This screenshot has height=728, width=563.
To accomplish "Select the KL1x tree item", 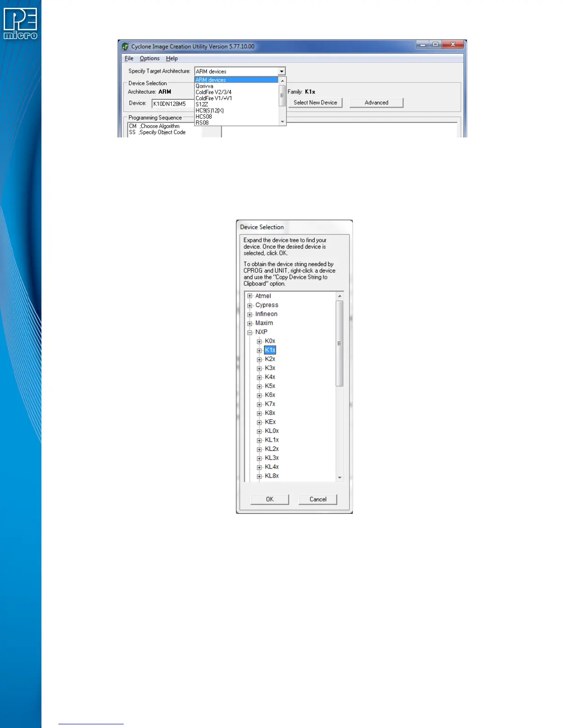I will 272,440.
